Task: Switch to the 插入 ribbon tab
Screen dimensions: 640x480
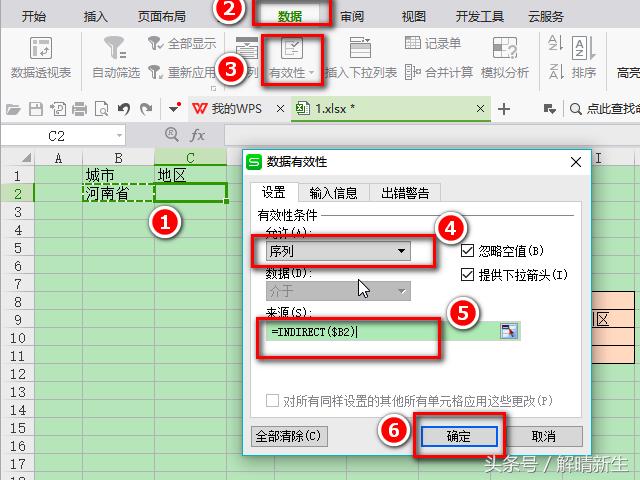Action: click(x=96, y=17)
